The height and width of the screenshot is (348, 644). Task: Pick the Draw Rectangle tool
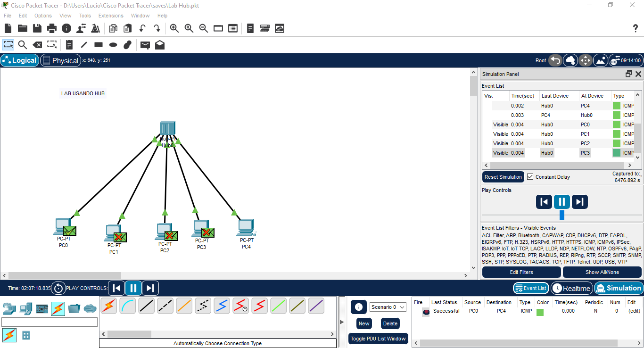click(99, 45)
